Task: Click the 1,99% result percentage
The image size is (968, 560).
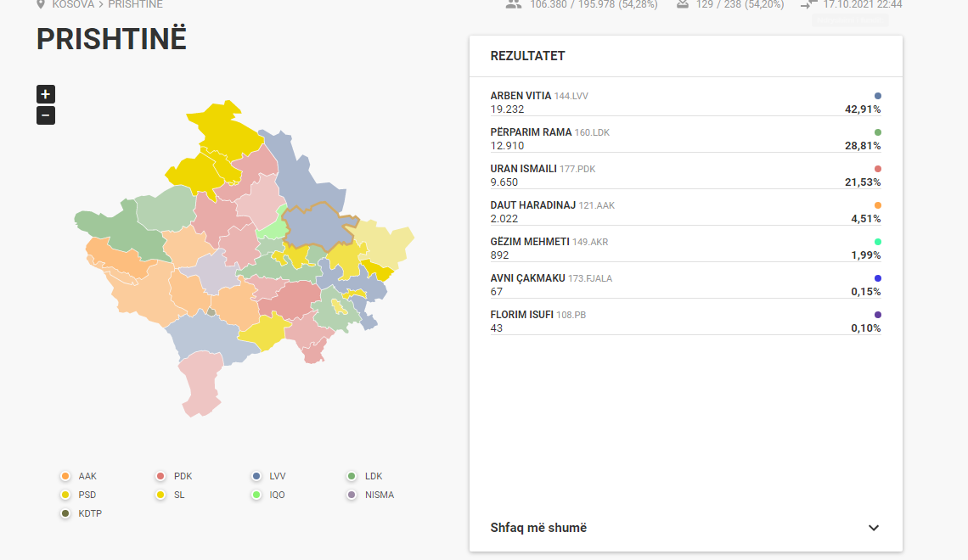Action: (865, 255)
